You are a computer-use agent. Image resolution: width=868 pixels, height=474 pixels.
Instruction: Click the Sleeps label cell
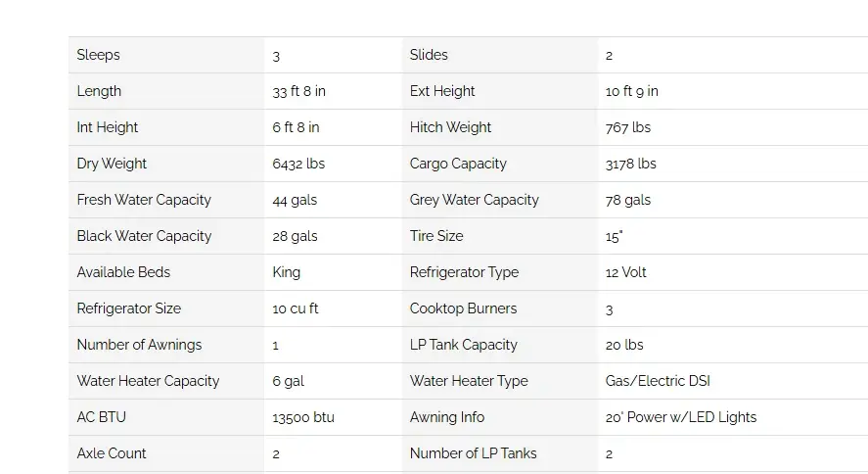(x=166, y=55)
